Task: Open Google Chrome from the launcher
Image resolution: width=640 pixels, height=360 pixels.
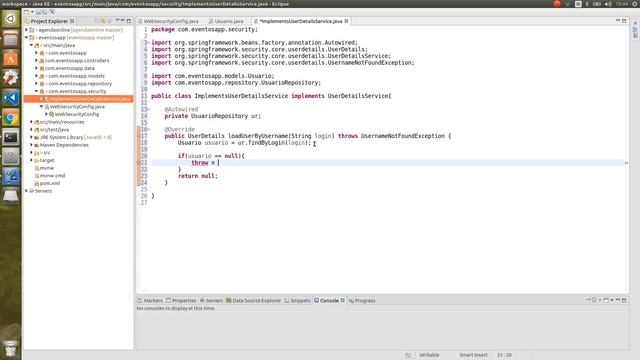Action: tap(11, 118)
